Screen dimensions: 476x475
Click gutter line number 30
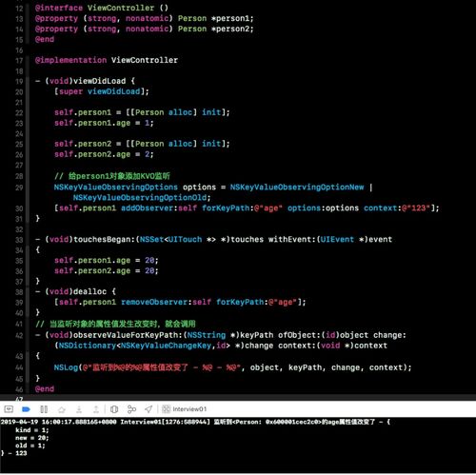pyautogui.click(x=19, y=208)
